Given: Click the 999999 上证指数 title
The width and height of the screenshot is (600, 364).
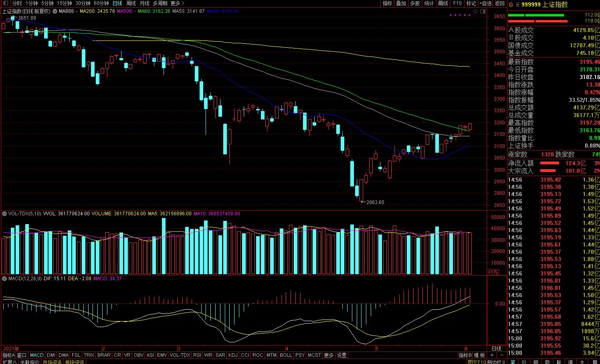Looking at the screenshot, I should coord(544,4).
